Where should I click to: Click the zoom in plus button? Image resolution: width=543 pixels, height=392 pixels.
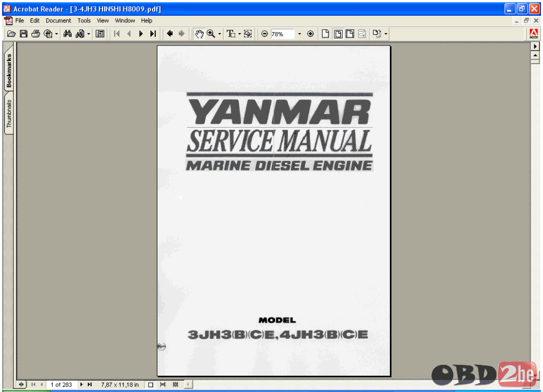click(x=311, y=34)
